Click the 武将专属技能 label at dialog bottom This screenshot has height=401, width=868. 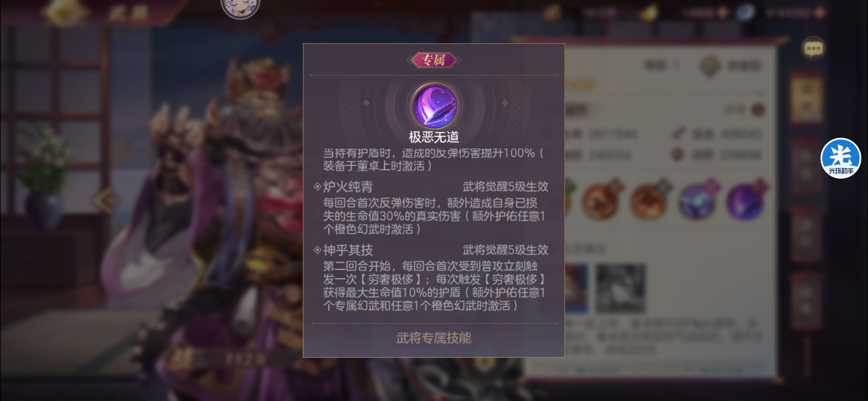tap(434, 338)
